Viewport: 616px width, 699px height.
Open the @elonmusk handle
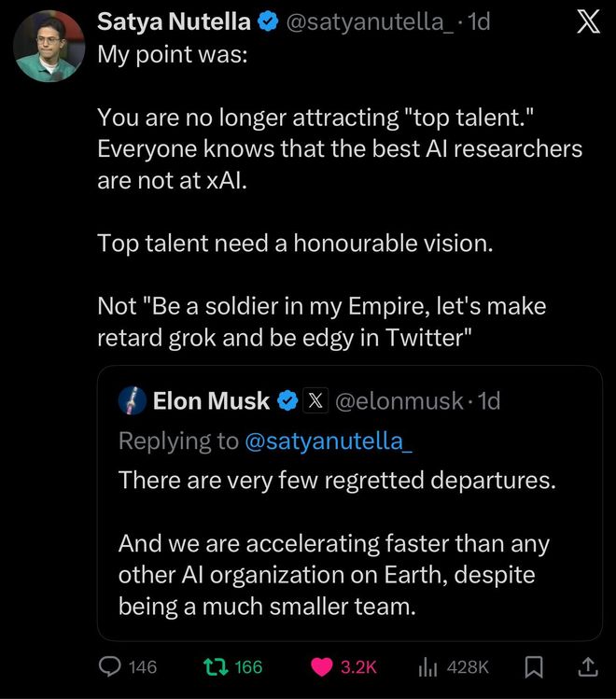[x=399, y=401]
